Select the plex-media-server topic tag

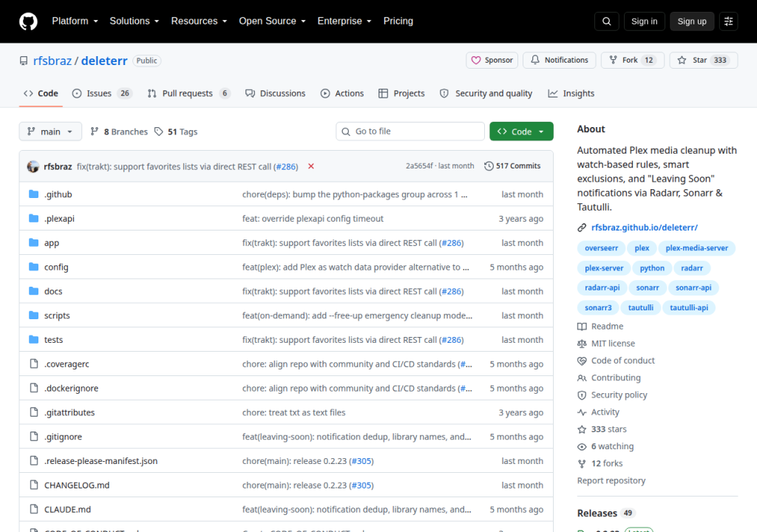coord(696,248)
